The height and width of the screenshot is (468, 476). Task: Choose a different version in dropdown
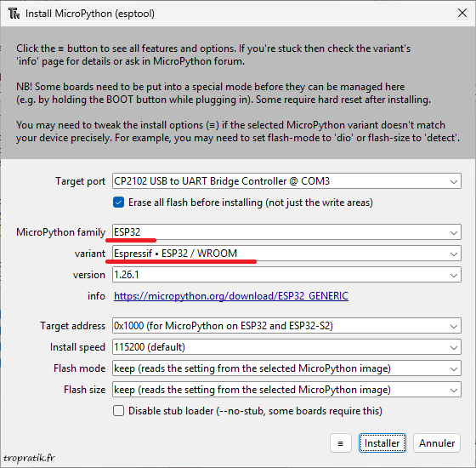click(x=286, y=275)
